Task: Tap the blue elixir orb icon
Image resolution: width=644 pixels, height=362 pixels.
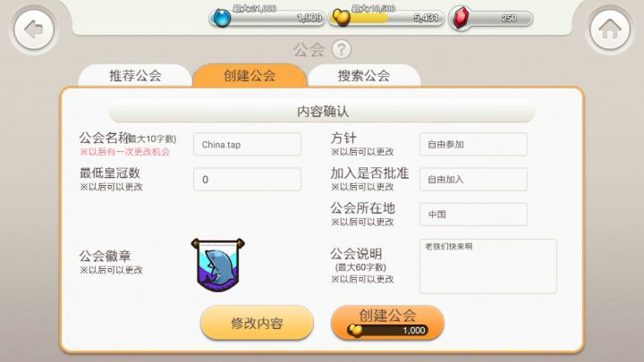Action: 222,18
